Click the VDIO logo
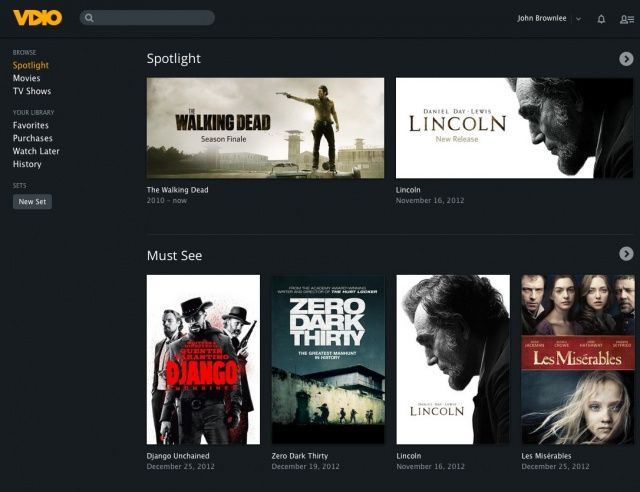640x492 pixels. click(x=37, y=18)
